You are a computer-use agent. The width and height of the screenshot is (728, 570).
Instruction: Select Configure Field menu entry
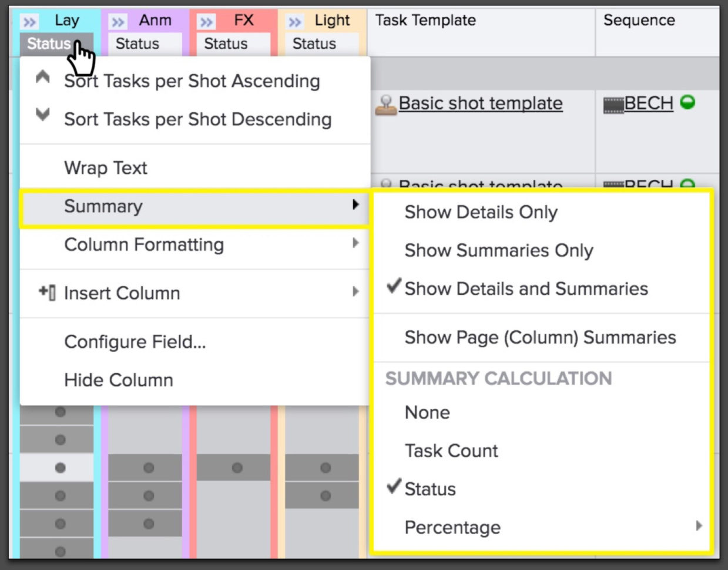coord(135,341)
